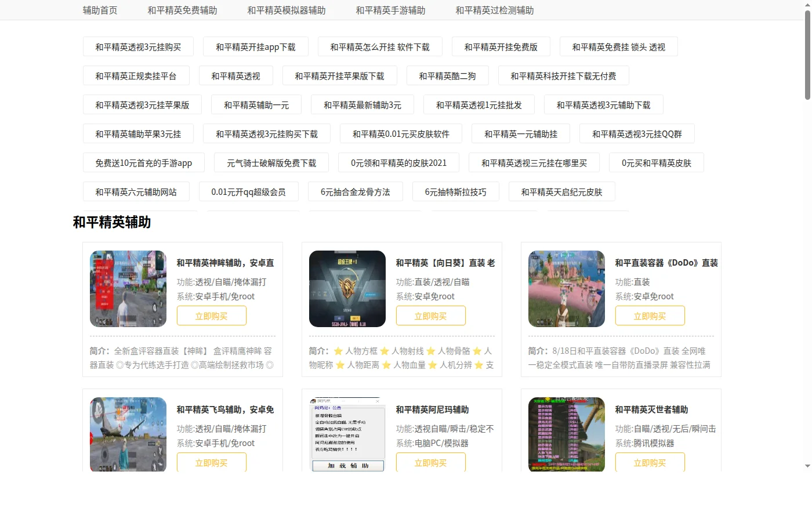Click 立即购买 for 阿尼玛辅助
This screenshot has height=522, width=812.
[431, 462]
